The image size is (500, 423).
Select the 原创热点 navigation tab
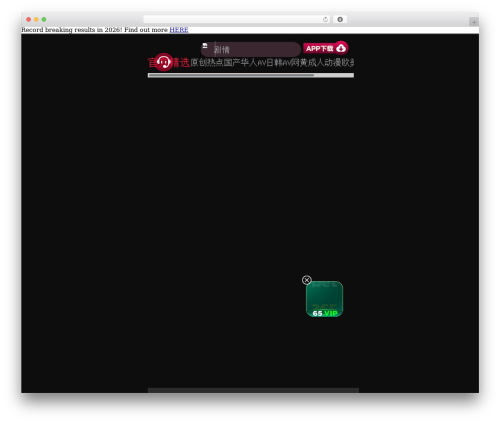(x=207, y=62)
